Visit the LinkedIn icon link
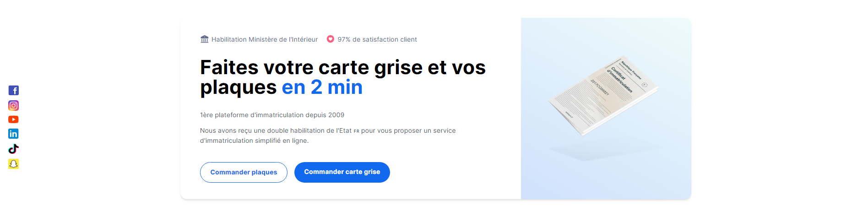 [x=13, y=134]
